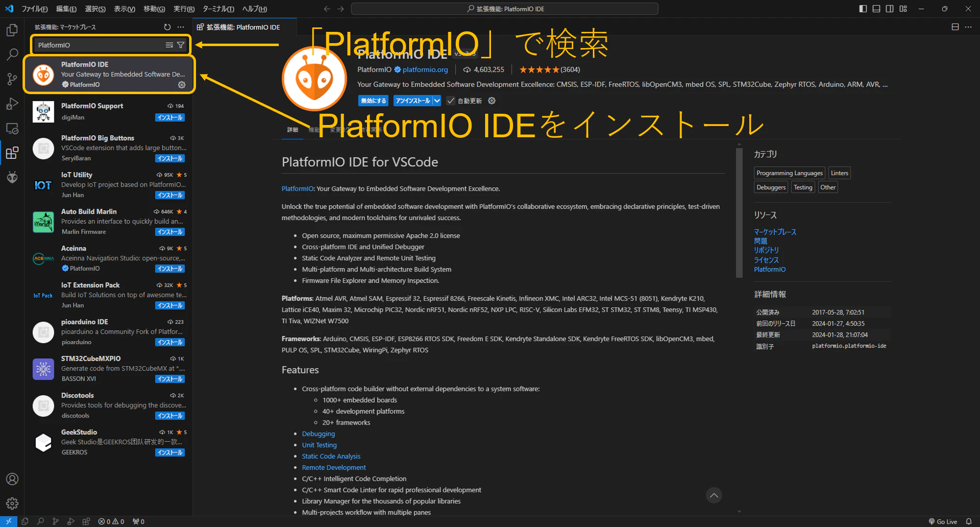This screenshot has height=527, width=980.
Task: Open Static Code Analysis link
Action: (331, 456)
